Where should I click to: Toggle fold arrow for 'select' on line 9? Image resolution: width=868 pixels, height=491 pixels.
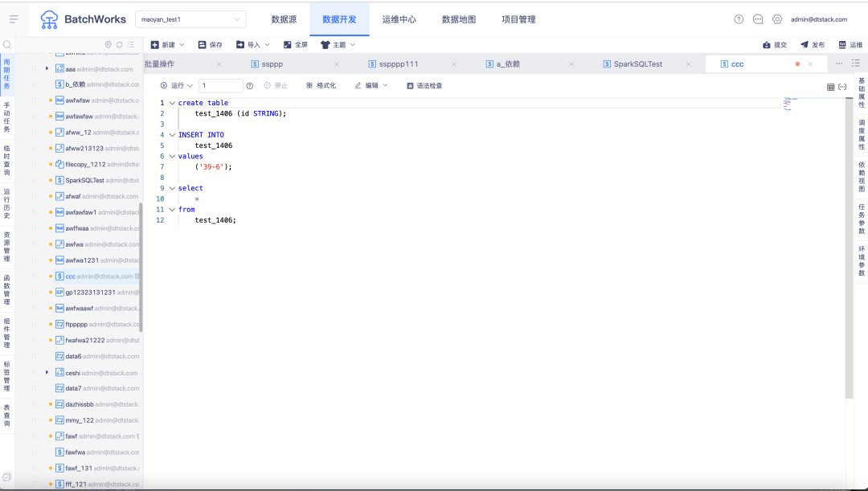click(x=172, y=188)
